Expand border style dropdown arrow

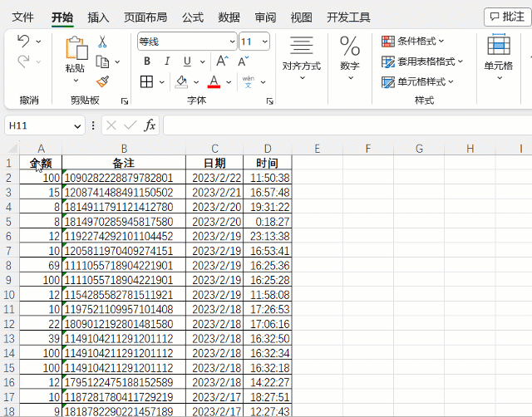(162, 82)
